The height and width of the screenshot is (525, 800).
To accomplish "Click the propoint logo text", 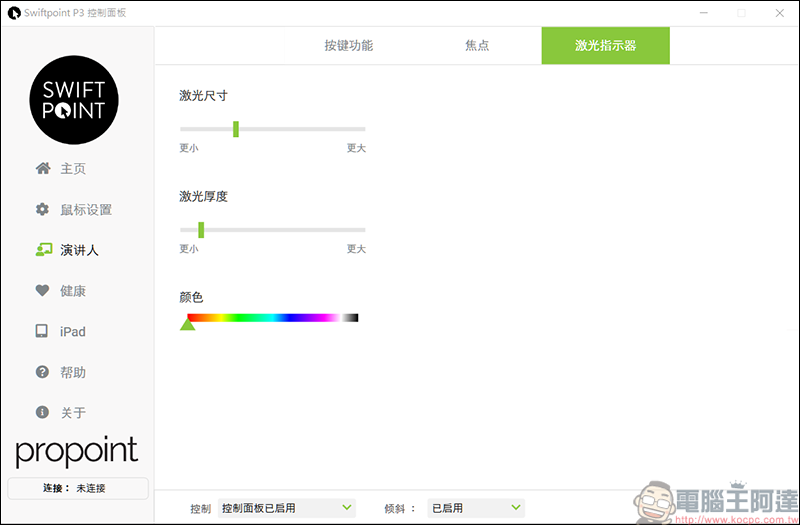I will 77,452.
